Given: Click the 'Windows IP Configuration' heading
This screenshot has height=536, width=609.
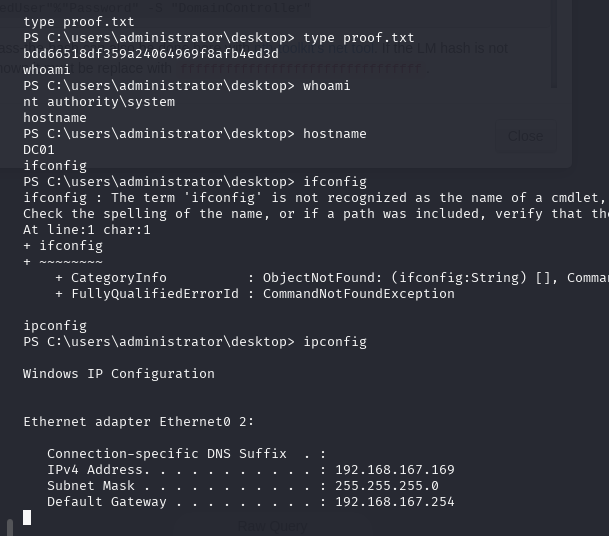Looking at the screenshot, I should [119, 374].
